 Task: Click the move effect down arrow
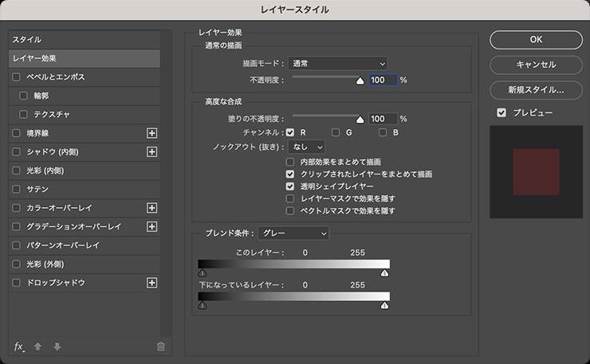pyautogui.click(x=57, y=346)
